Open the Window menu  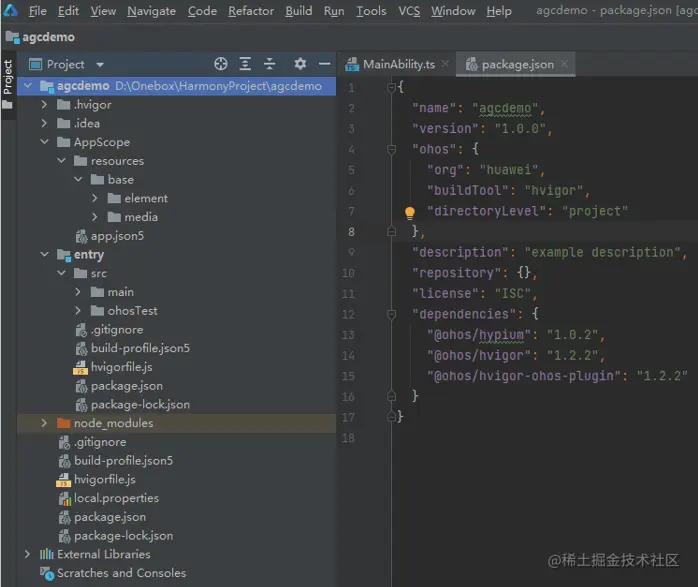[453, 11]
